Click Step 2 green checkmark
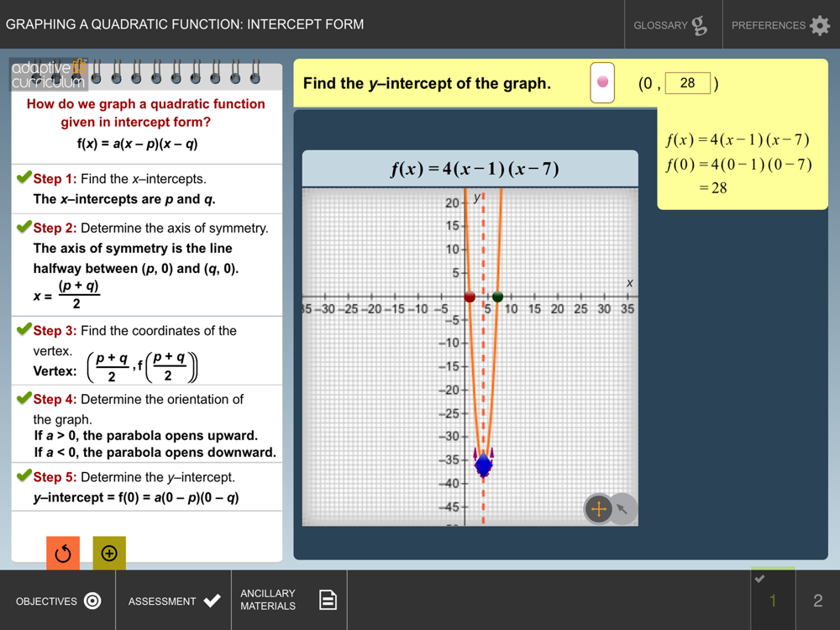 [x=24, y=226]
